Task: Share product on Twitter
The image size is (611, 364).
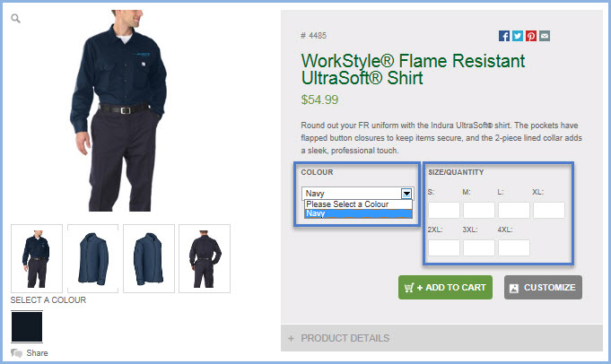Action: pyautogui.click(x=518, y=36)
